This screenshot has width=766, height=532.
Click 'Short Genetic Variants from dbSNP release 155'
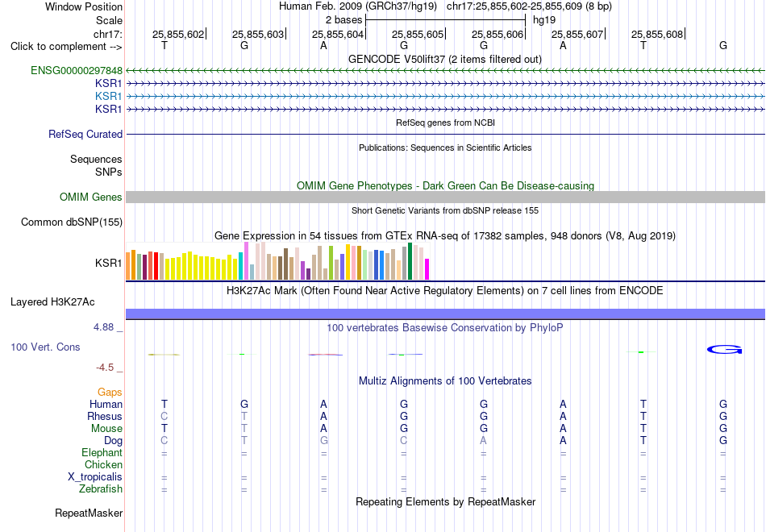point(445,211)
